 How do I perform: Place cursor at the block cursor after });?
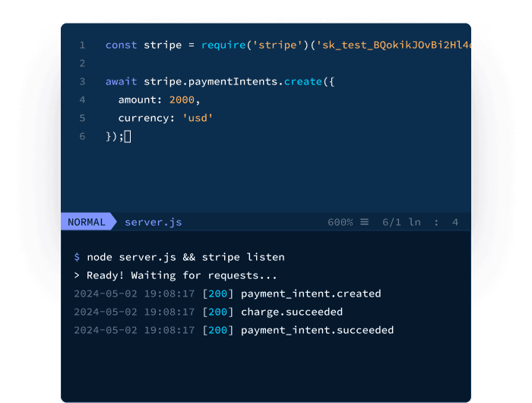pos(128,136)
